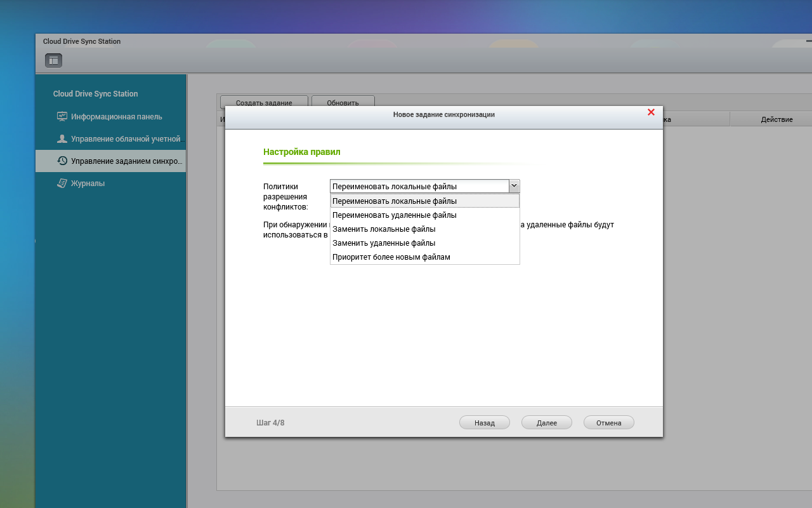Close the Новое задание синхронизации dialog

tap(651, 112)
